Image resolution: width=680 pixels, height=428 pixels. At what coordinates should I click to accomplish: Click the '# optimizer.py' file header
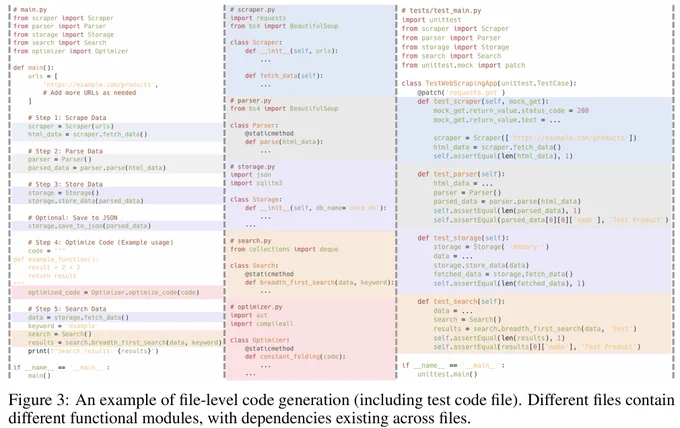256,307
